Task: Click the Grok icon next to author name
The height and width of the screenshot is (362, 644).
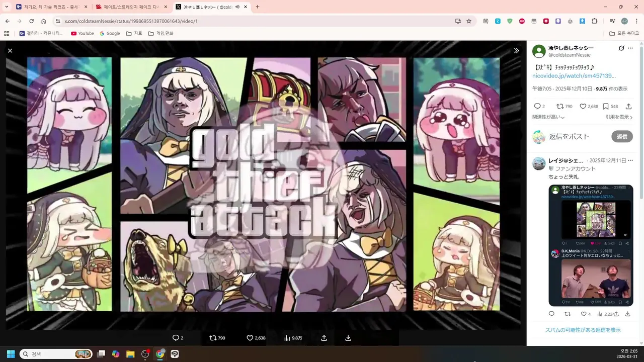Action: point(621,48)
